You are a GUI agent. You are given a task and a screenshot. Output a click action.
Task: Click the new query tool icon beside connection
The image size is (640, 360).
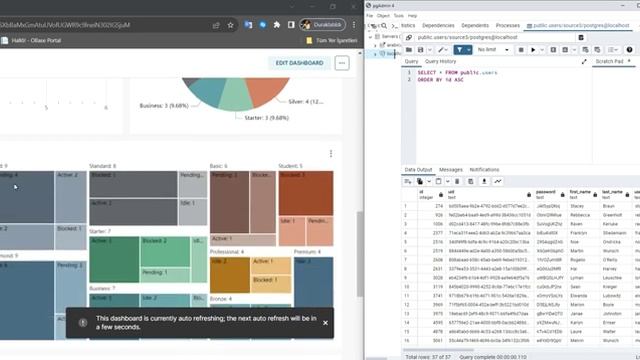point(581,38)
